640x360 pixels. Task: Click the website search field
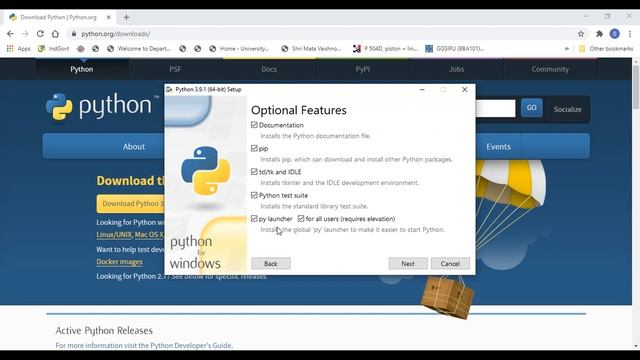496,109
